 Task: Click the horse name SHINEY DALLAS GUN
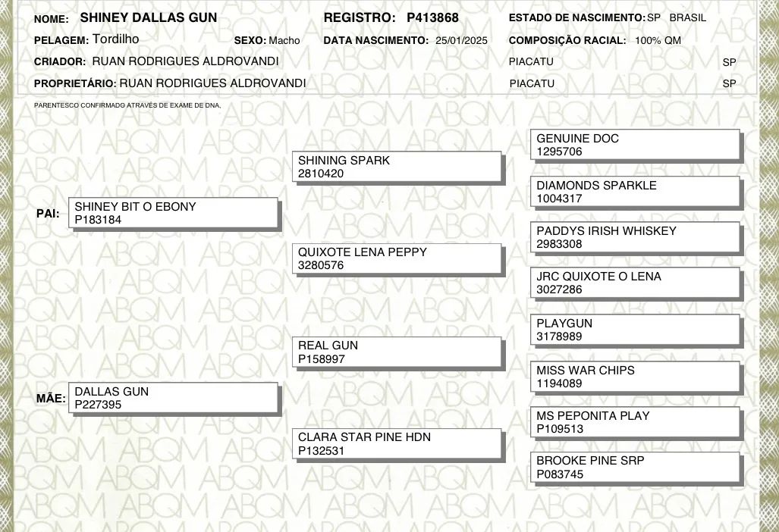pyautogui.click(x=149, y=17)
